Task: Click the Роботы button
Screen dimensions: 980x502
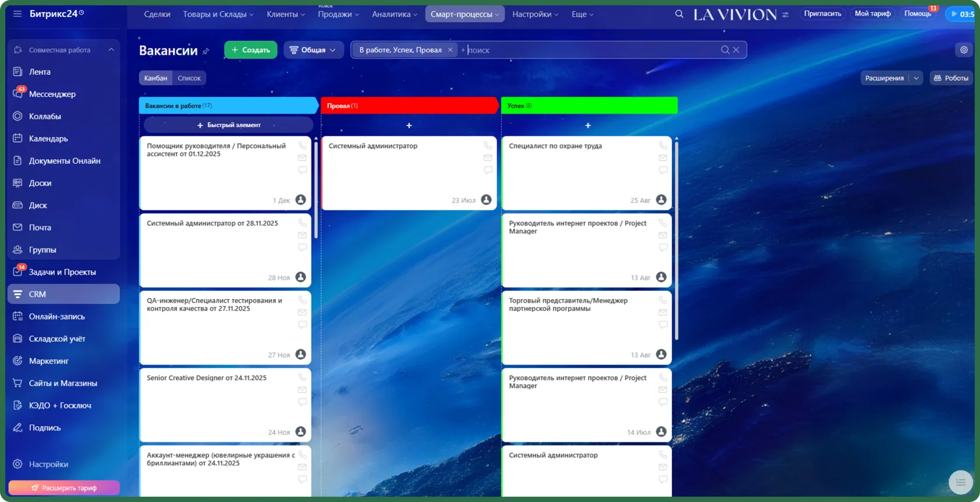Action: pos(951,78)
